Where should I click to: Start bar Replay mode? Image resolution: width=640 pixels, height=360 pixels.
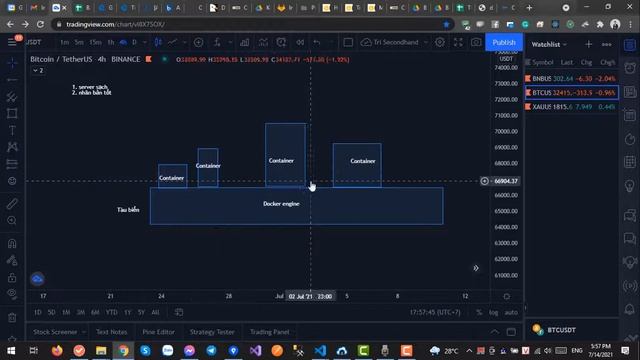(x=300, y=42)
